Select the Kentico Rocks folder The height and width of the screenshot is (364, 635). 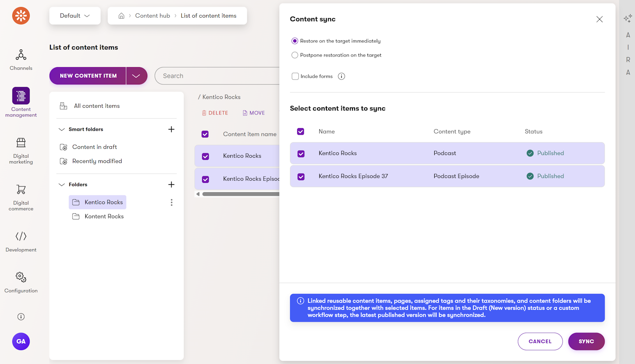pyautogui.click(x=98, y=202)
